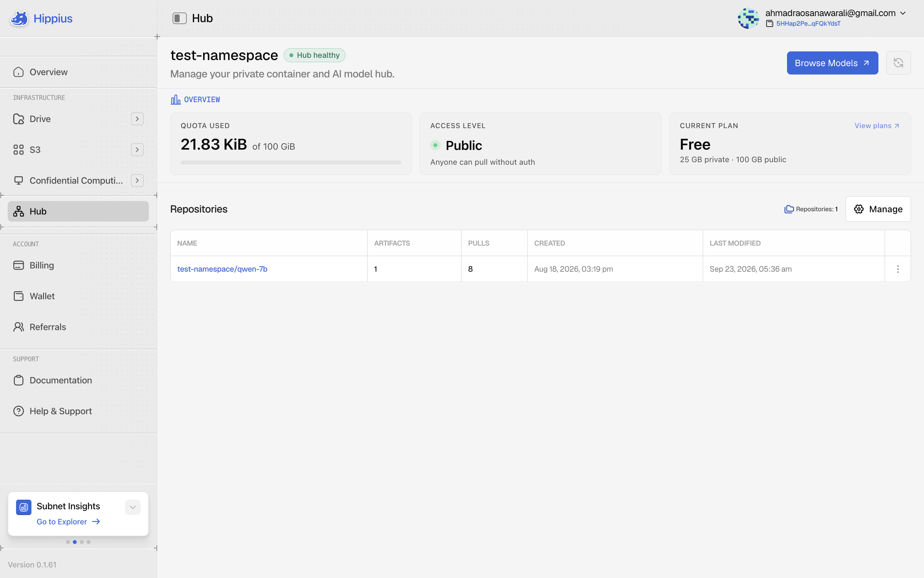Click the wallet icon beside the address
The width and height of the screenshot is (924, 578).
[x=769, y=24]
